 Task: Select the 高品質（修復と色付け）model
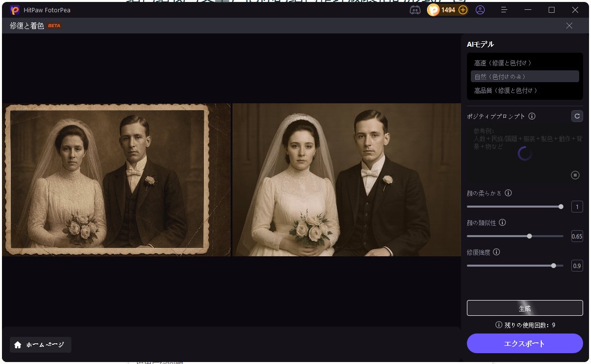tap(505, 91)
